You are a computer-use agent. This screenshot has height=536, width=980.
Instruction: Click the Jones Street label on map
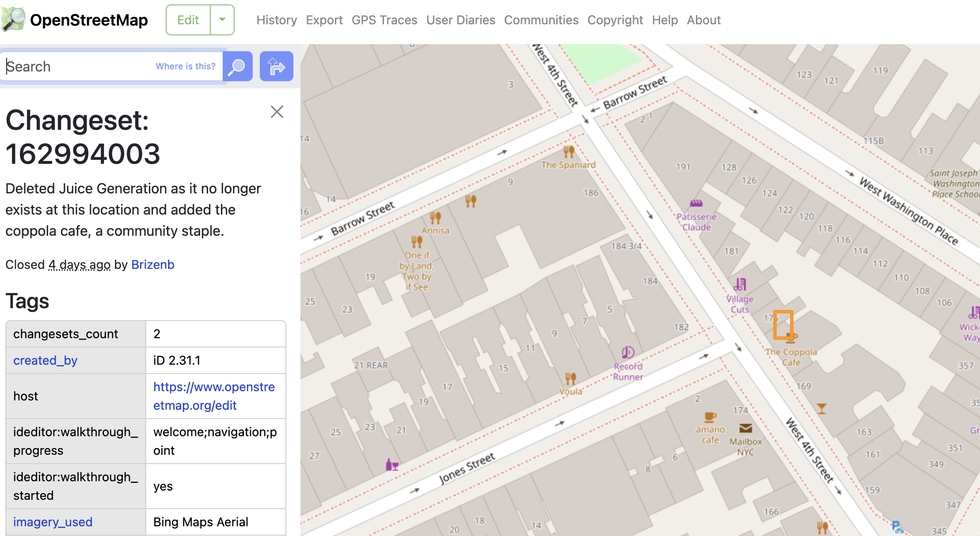click(467, 468)
